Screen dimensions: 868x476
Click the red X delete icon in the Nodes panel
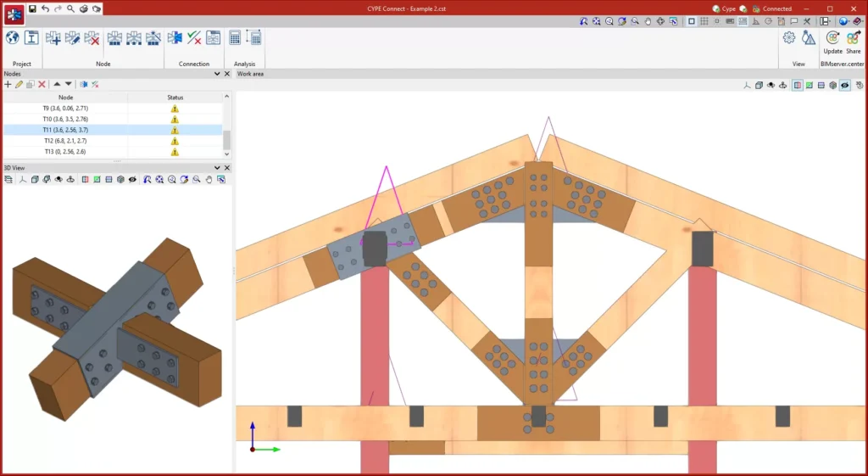click(x=42, y=85)
